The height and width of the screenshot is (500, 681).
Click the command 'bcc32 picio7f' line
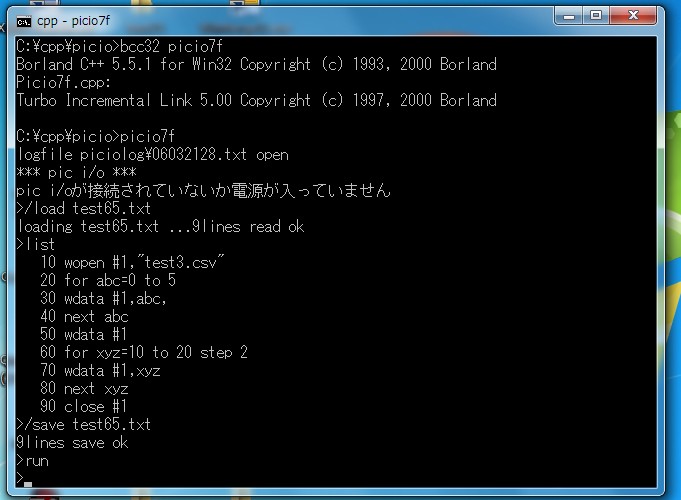point(119,46)
